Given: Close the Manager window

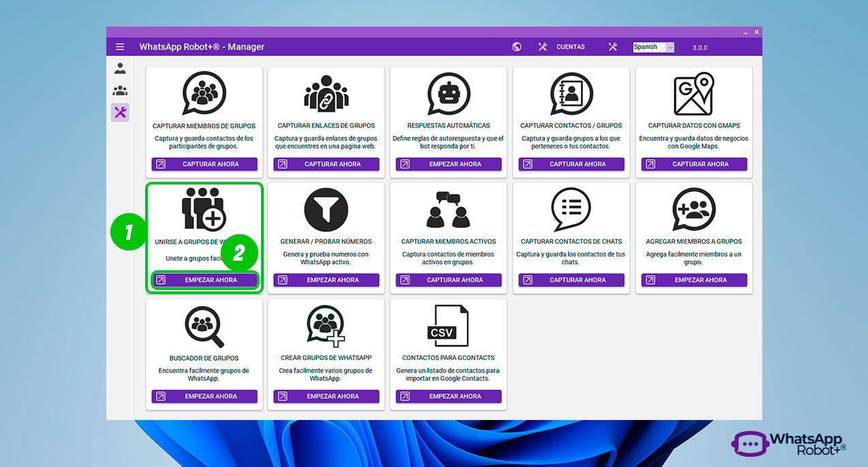Looking at the screenshot, I should [756, 32].
